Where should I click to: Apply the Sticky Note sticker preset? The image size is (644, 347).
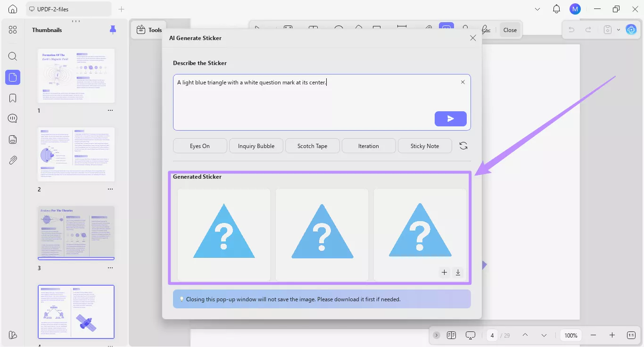[x=424, y=146]
